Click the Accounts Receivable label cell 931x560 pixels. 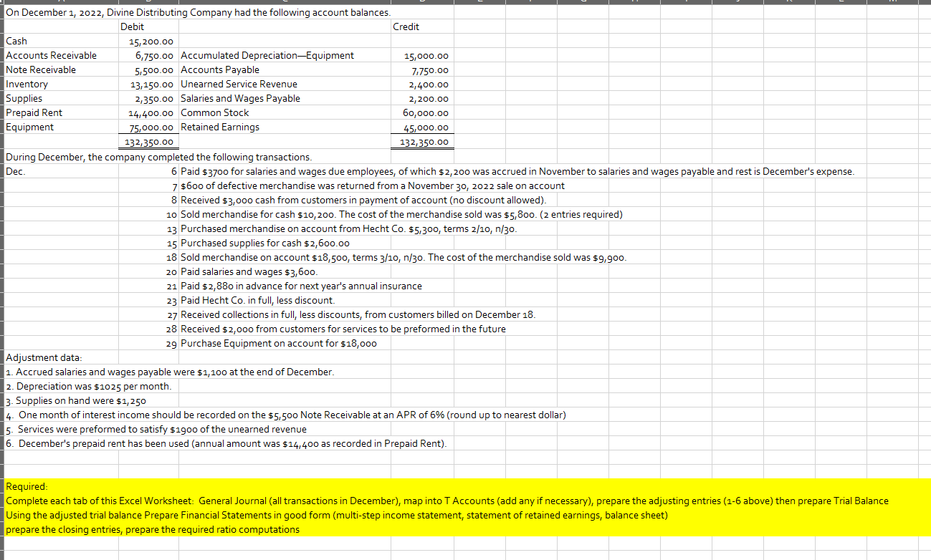click(x=51, y=55)
